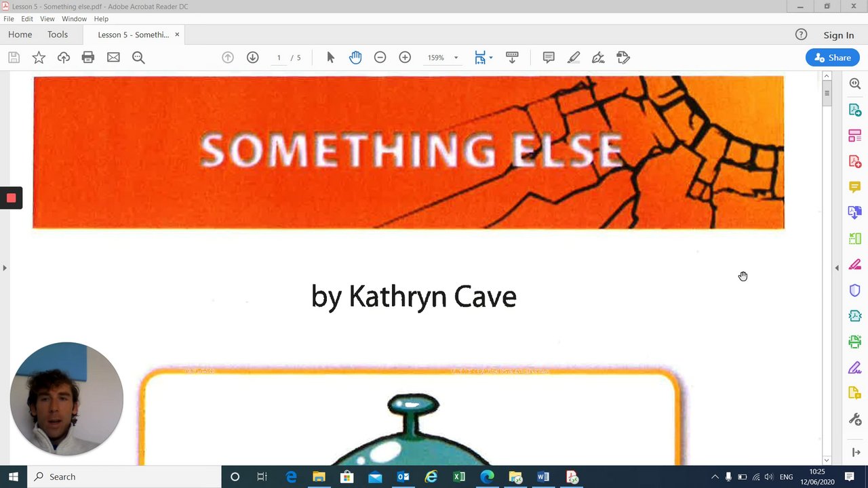Click the vertical document scrollbar thumb
The image size is (868, 488).
[x=827, y=93]
